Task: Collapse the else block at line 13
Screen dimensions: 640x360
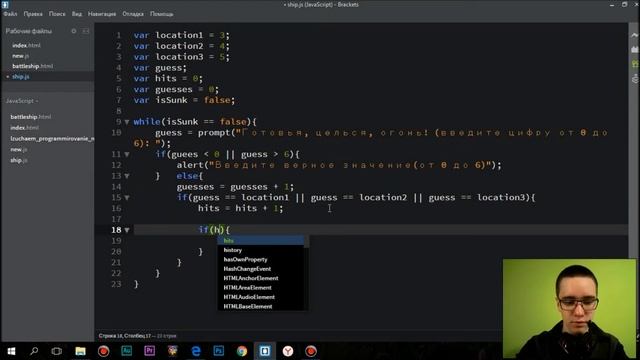Action: [127, 176]
